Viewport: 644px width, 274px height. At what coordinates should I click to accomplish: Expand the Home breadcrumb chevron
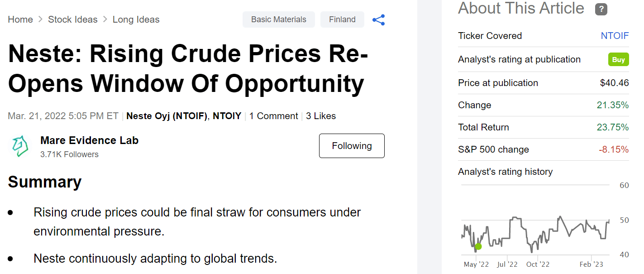click(x=40, y=19)
